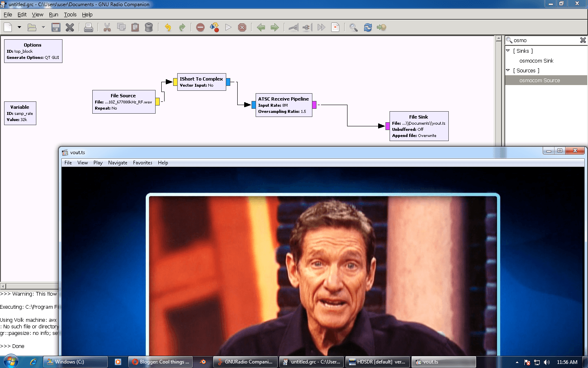Undo the last edit

click(167, 27)
